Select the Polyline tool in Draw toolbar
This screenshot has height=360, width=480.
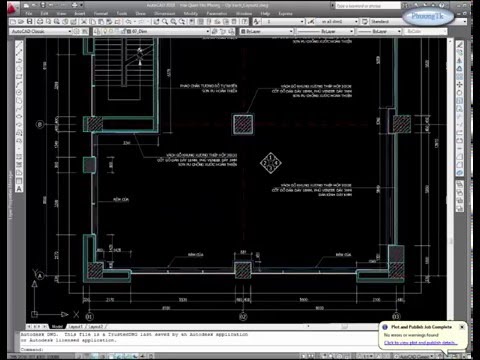coord(19,61)
